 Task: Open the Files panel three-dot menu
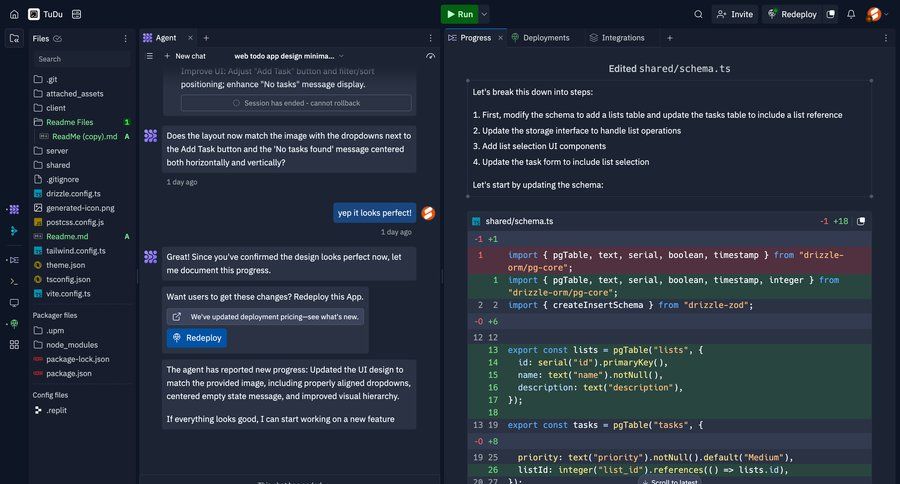[125, 38]
